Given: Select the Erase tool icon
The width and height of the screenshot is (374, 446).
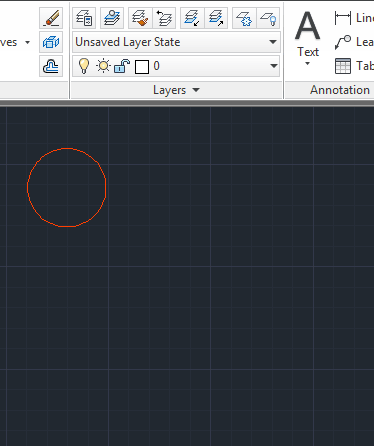Looking at the screenshot, I should [51, 18].
